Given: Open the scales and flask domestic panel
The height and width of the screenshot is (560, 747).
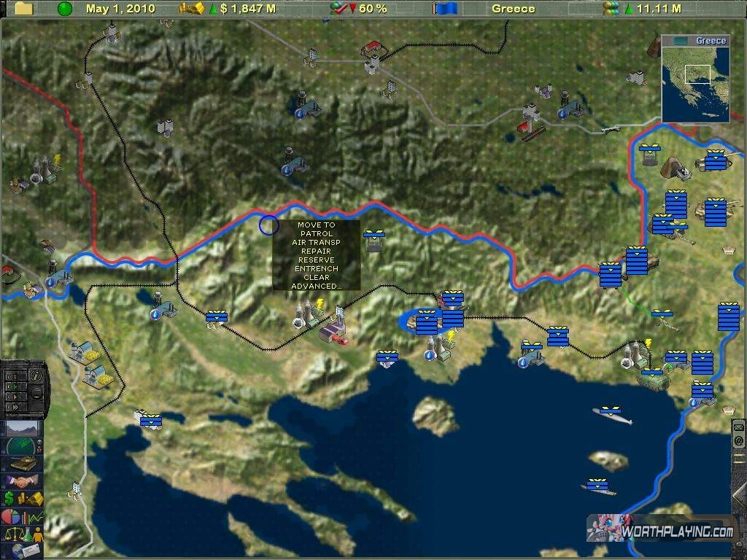Looking at the screenshot, I should (23, 534).
